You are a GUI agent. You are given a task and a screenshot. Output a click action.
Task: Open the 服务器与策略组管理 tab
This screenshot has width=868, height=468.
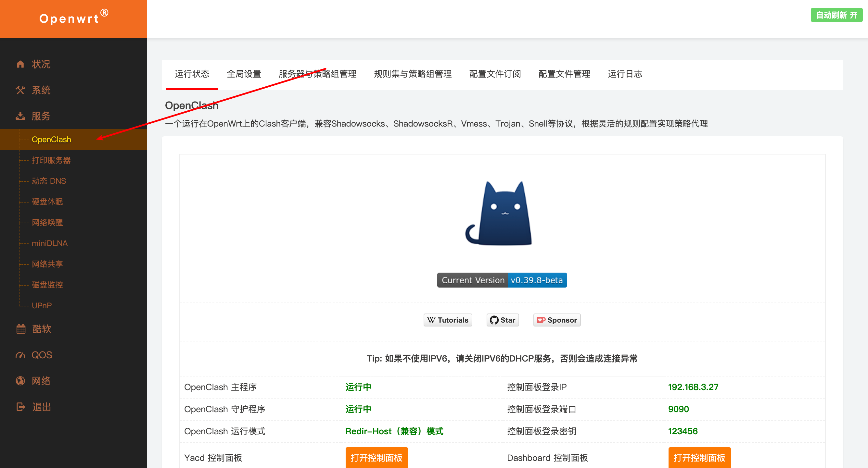(317, 74)
